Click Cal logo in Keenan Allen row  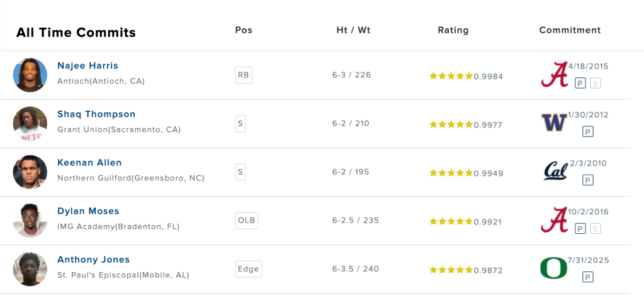coord(554,171)
